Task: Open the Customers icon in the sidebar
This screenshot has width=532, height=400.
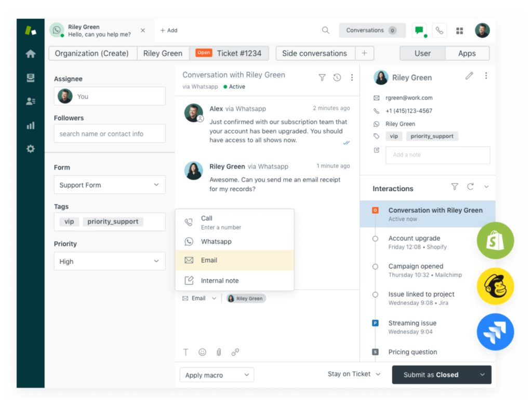Action: pos(30,102)
